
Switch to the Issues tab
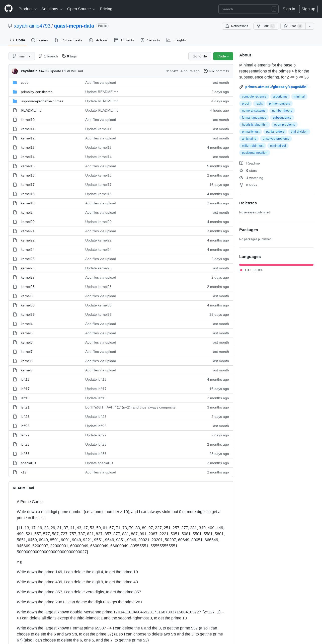coord(40,40)
